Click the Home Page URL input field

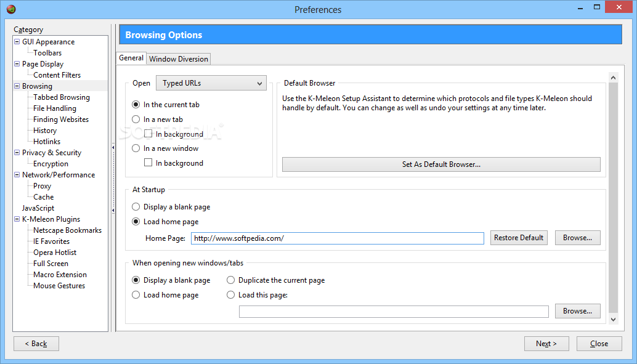tap(337, 238)
